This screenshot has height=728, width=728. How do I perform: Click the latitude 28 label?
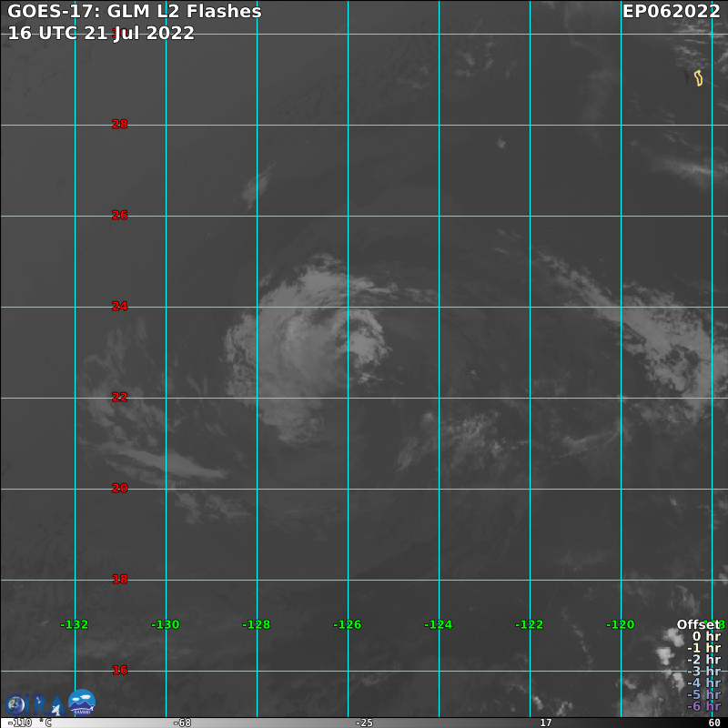tap(120, 125)
